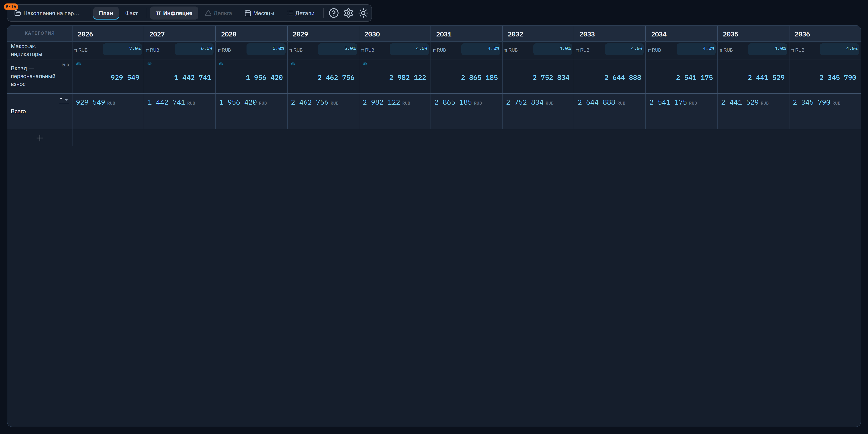Select deposit value 929 549 for 2026

125,77
